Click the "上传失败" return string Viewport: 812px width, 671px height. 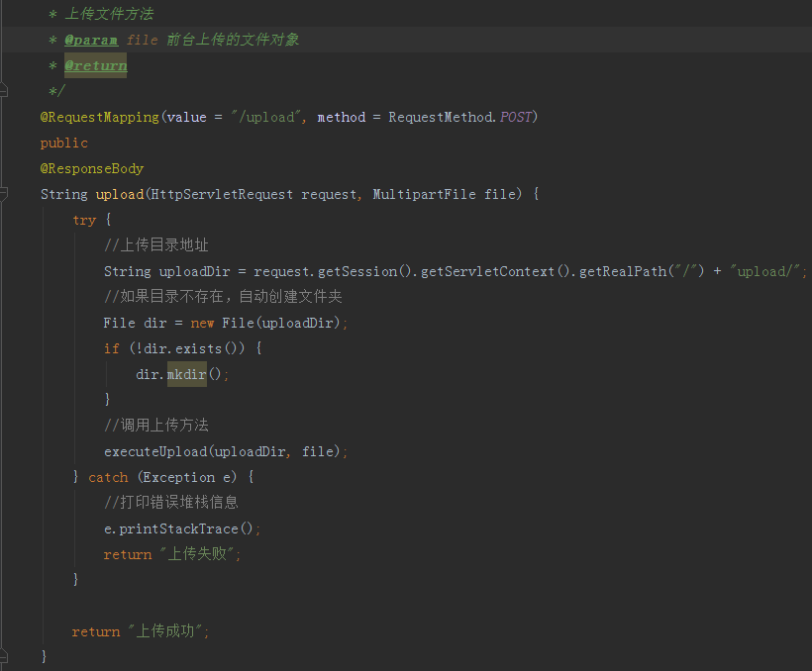tap(199, 554)
